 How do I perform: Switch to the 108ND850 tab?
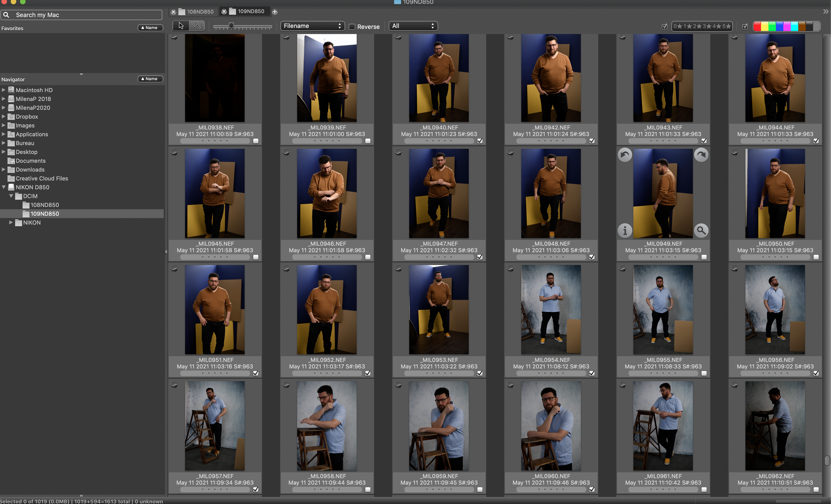[200, 12]
